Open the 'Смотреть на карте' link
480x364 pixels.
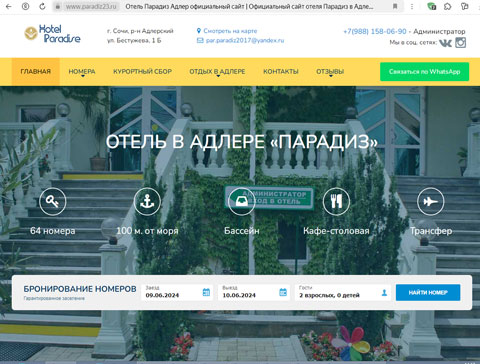230,31
